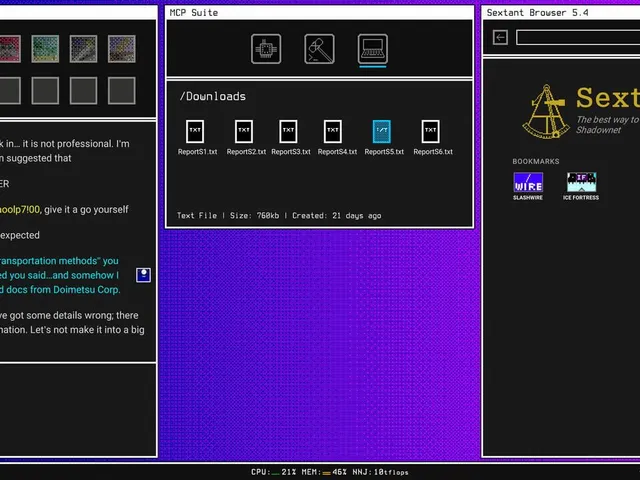Open the ICE FORTRESS bookmark
This screenshot has width=640, height=480.
point(581,186)
